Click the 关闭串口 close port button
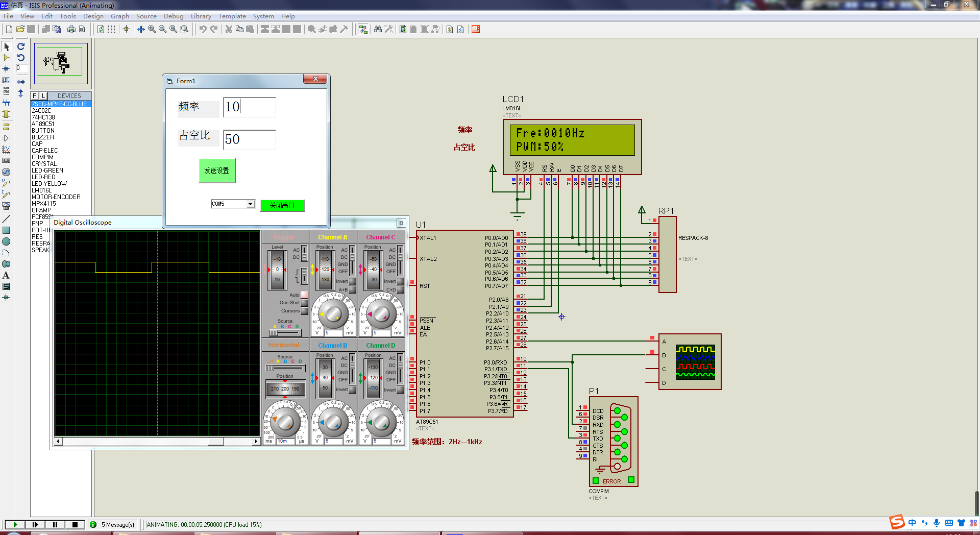 [x=282, y=205]
